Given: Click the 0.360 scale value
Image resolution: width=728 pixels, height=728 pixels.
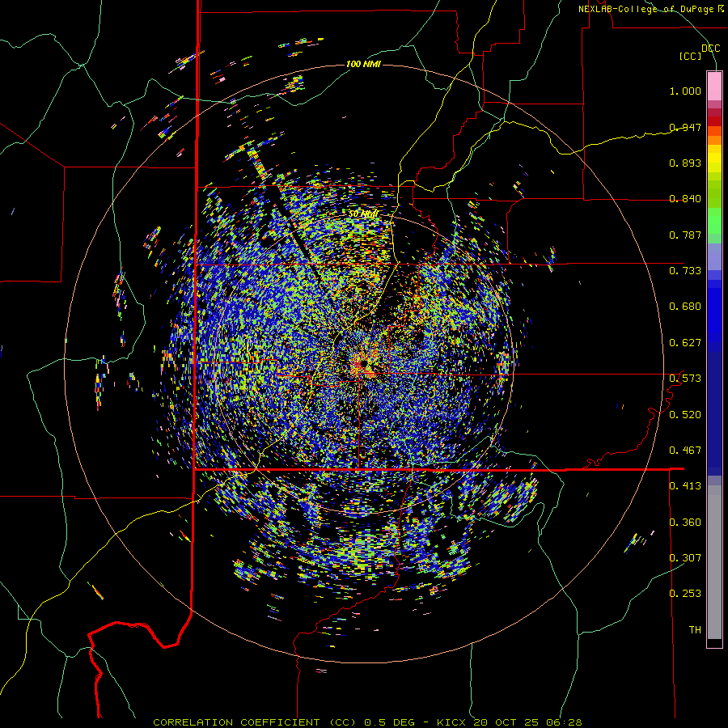Looking at the screenshot, I should [x=685, y=523].
